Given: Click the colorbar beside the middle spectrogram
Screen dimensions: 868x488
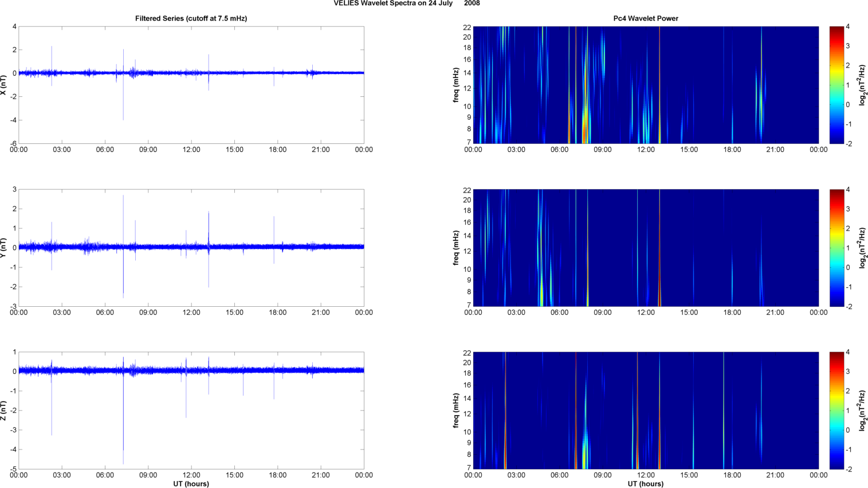Looking at the screenshot, I should pos(836,248).
